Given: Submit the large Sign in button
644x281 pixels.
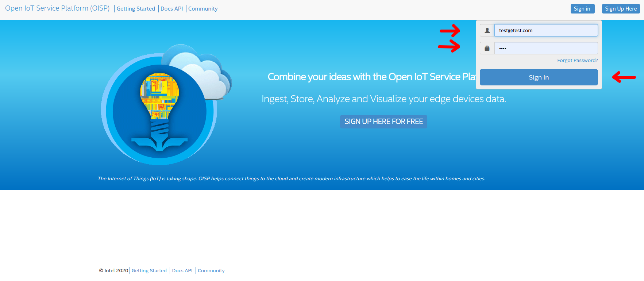Looking at the screenshot, I should point(539,77).
